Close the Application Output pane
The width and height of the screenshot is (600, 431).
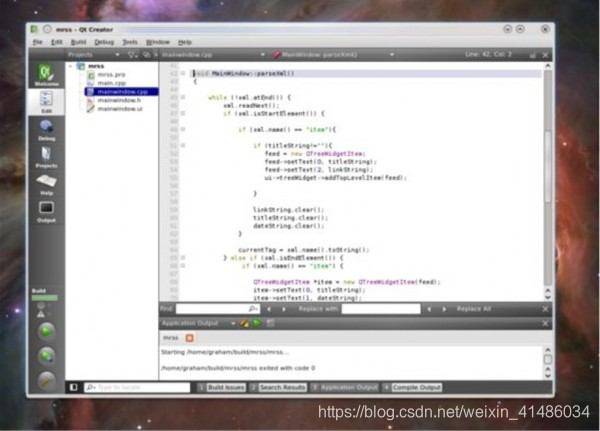coord(545,324)
